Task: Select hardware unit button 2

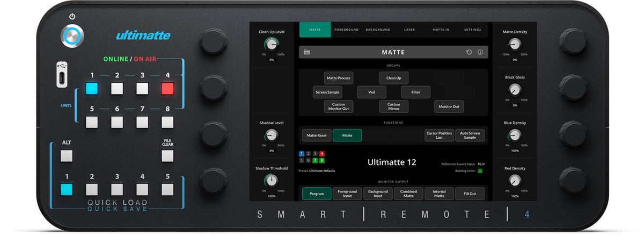Action: [x=118, y=89]
